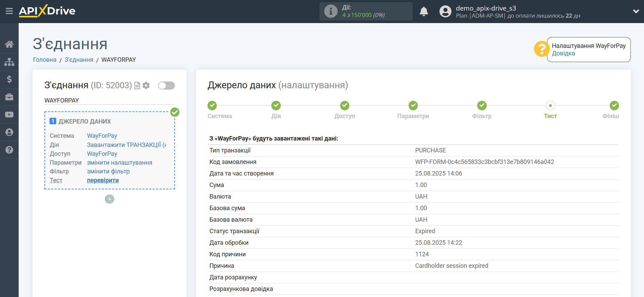Click the WAYFORPAY connection name field
The image size is (644, 297).
(x=110, y=100)
